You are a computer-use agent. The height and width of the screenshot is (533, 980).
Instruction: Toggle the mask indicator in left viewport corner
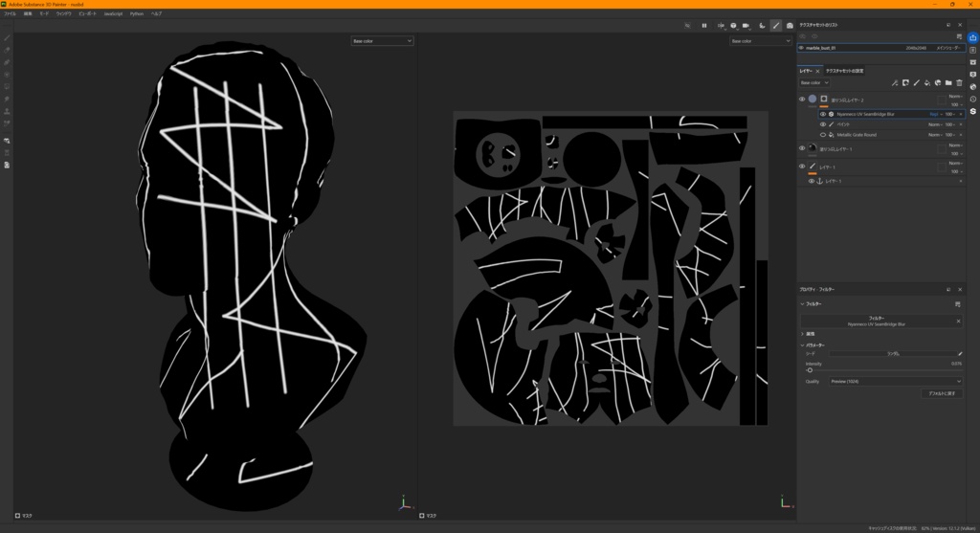pos(17,516)
